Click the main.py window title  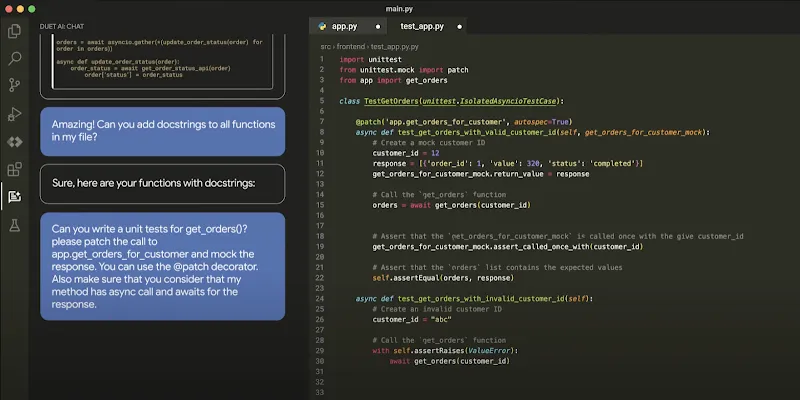pyautogui.click(x=399, y=9)
